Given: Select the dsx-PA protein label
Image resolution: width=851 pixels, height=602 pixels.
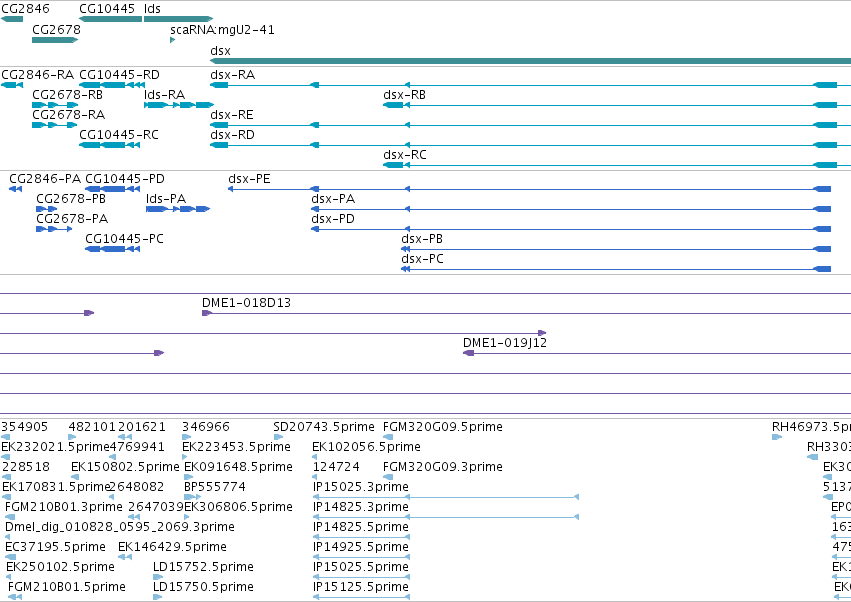Looking at the screenshot, I should [x=333, y=199].
